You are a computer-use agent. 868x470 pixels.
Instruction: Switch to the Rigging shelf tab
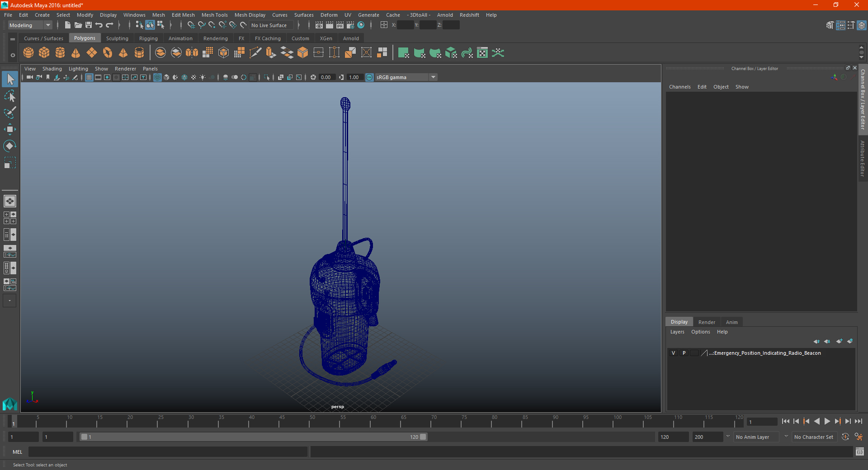(148, 38)
